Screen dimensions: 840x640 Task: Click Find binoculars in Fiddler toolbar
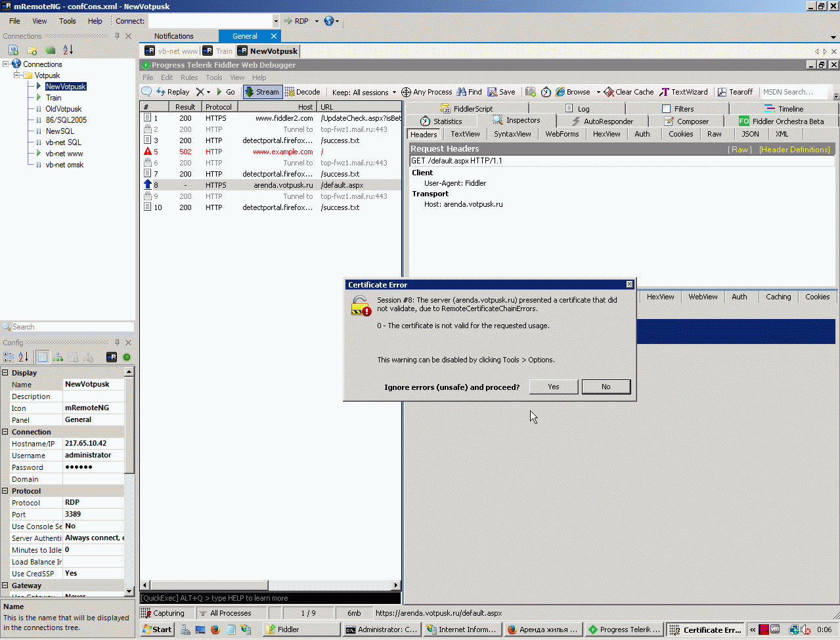tap(469, 92)
